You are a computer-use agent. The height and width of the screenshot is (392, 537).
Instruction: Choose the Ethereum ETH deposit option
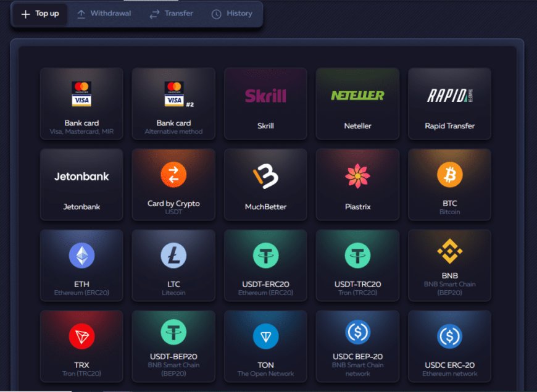pyautogui.click(x=81, y=256)
